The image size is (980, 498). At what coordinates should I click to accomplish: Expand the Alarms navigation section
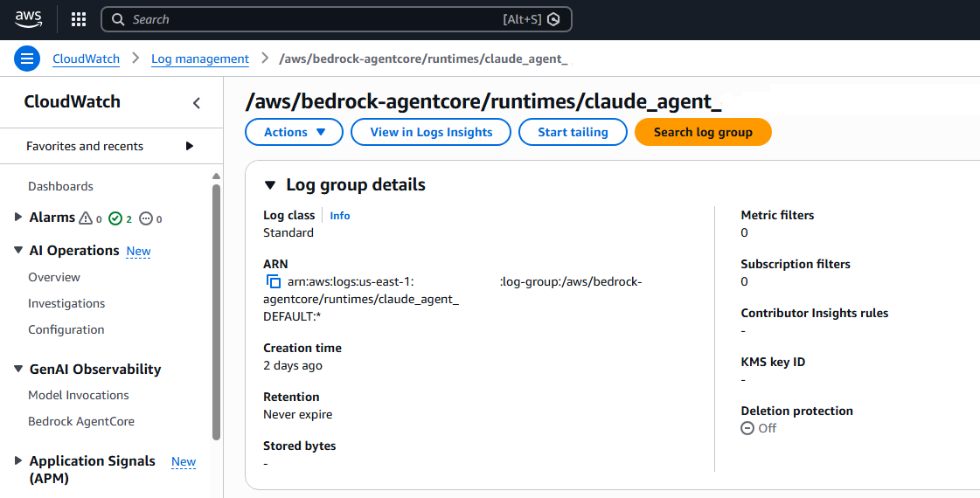point(18,218)
